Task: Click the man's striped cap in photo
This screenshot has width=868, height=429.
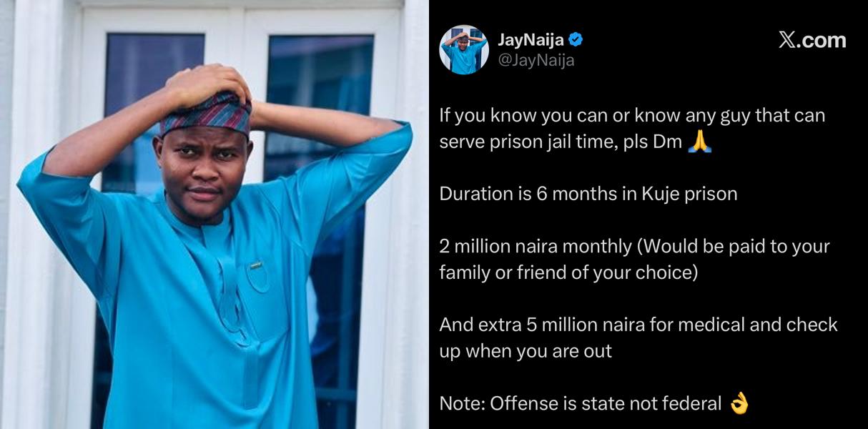Action: click(x=205, y=113)
